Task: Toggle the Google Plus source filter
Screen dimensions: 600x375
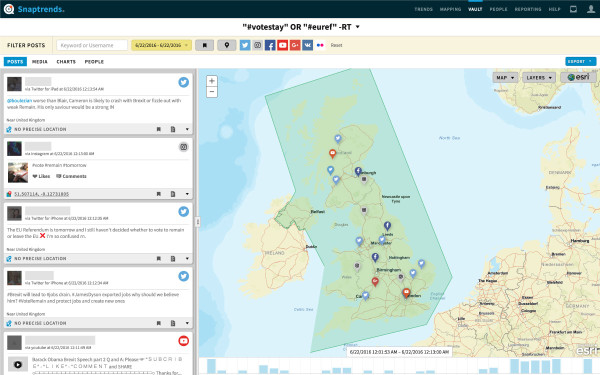Action: [x=295, y=45]
